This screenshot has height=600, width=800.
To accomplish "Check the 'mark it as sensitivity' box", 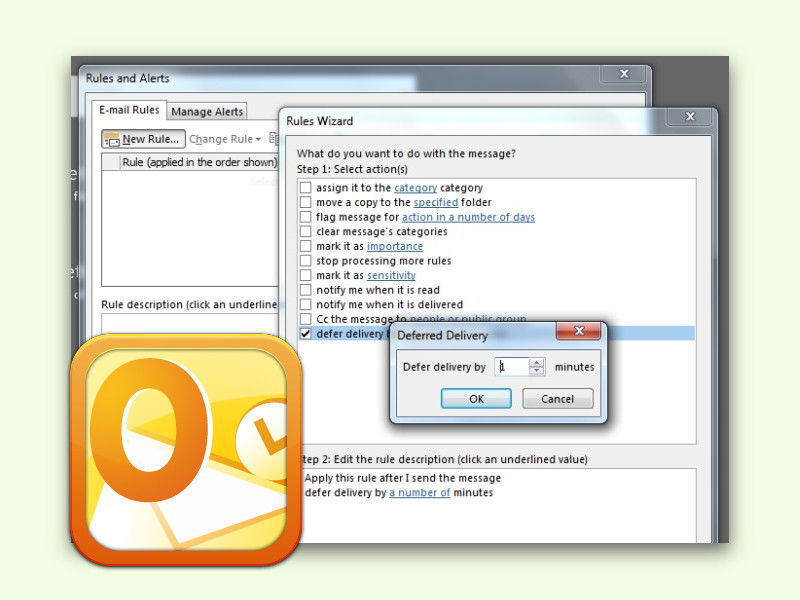I will (x=305, y=275).
